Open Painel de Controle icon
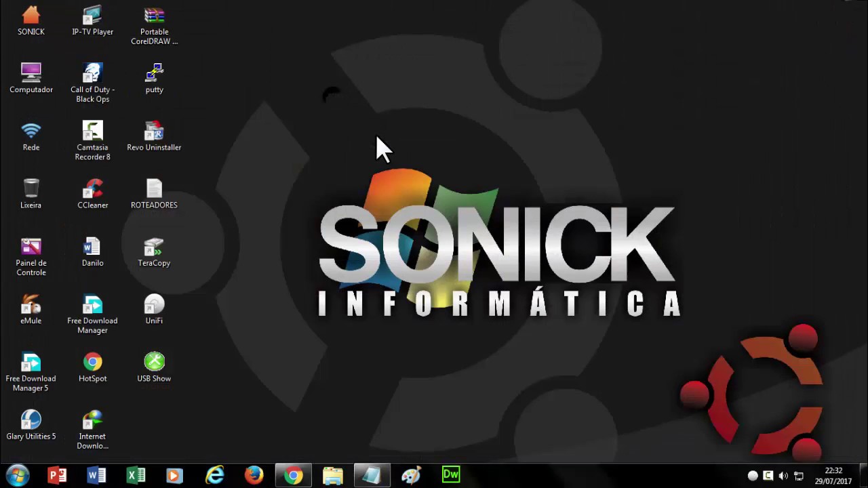 point(31,257)
